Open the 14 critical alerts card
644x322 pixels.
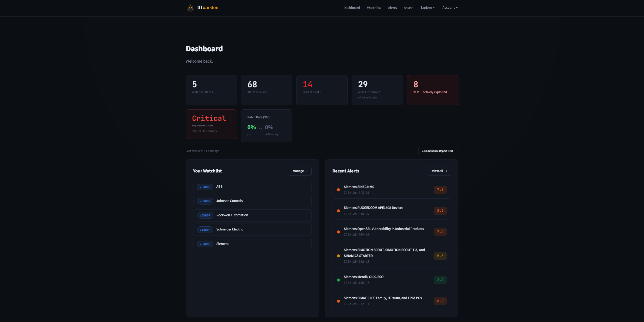point(322,90)
